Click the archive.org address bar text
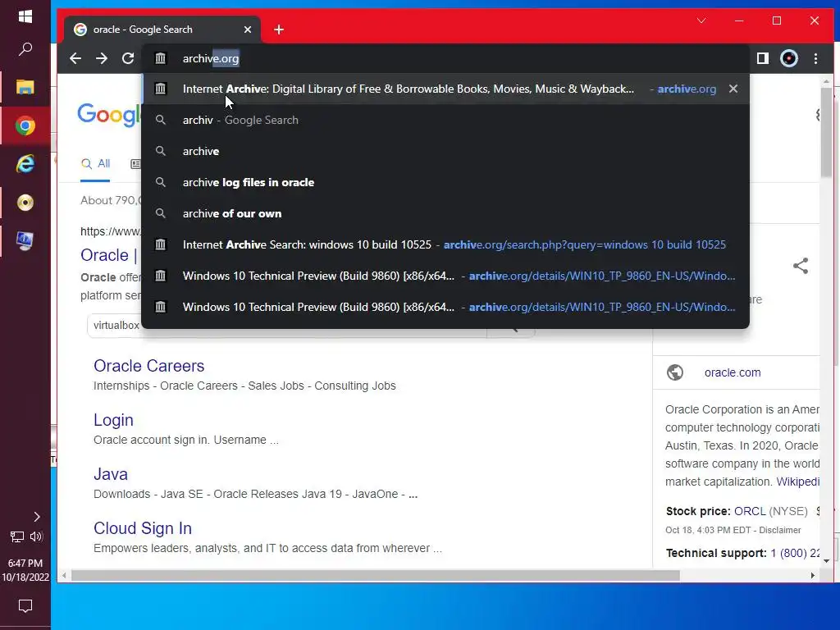This screenshot has width=840, height=630. pyautogui.click(x=211, y=58)
